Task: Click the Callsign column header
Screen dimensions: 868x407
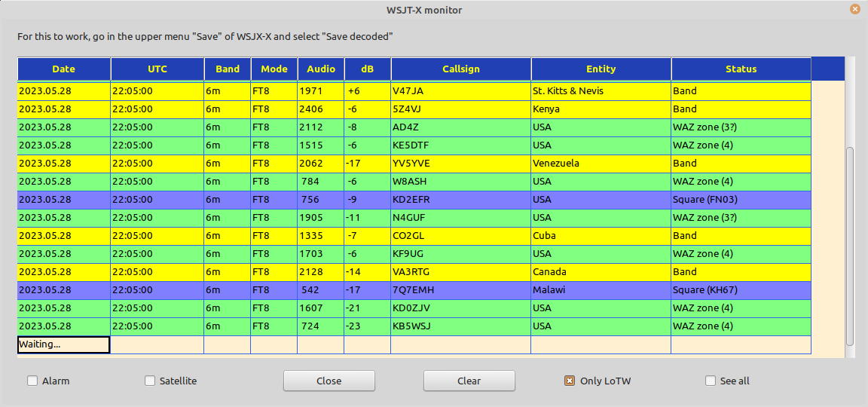Action: point(461,69)
